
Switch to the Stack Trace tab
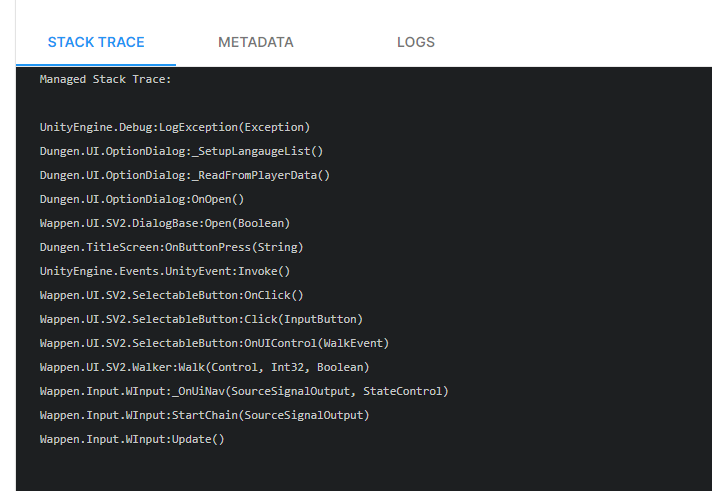pyautogui.click(x=96, y=42)
